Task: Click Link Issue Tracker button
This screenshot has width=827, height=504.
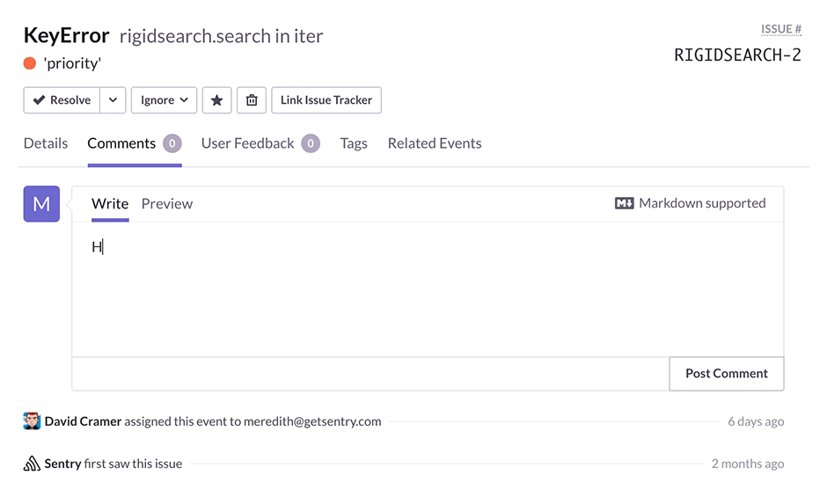Action: 326,100
